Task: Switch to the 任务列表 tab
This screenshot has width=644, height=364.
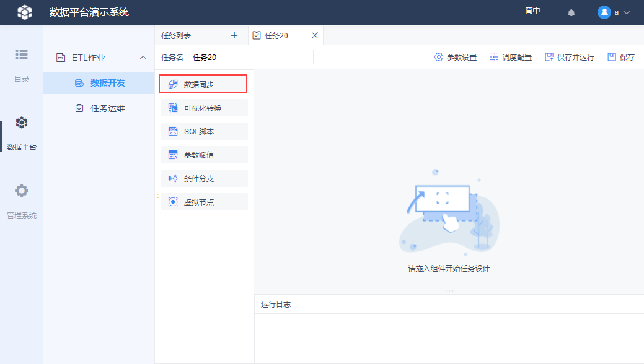Action: click(176, 36)
